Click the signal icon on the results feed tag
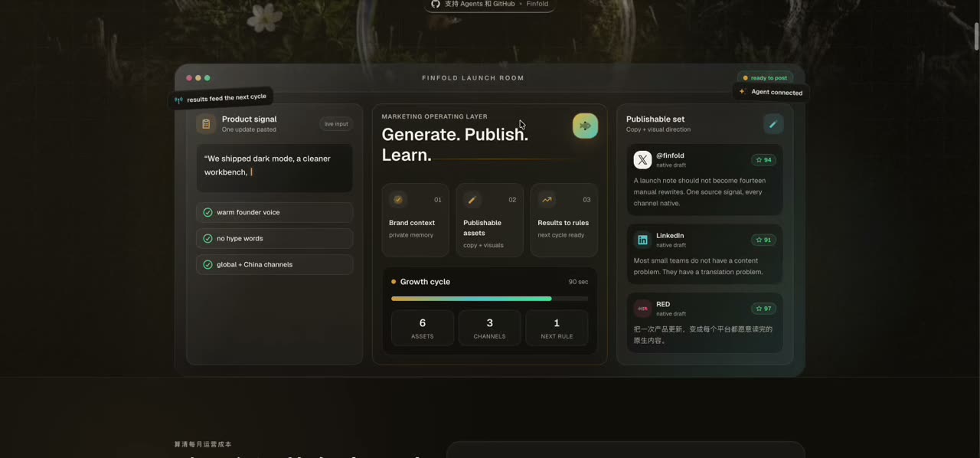Viewport: 980px width, 458px height. point(178,100)
